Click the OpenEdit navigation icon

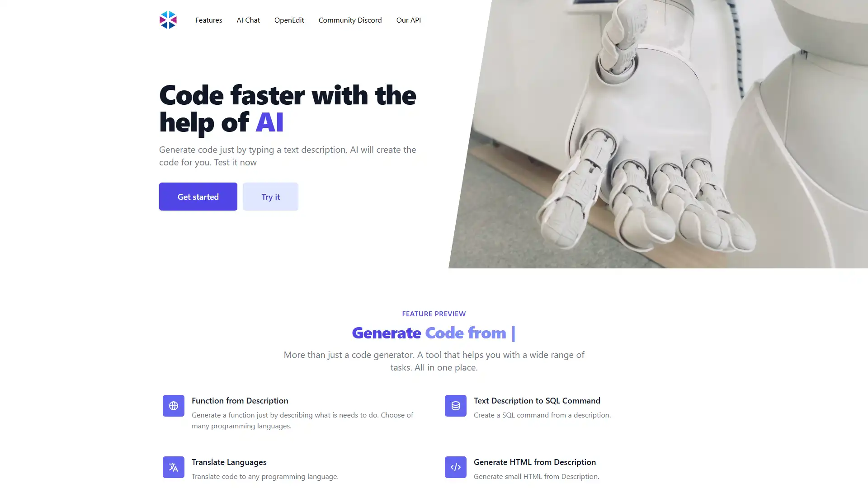288,20
